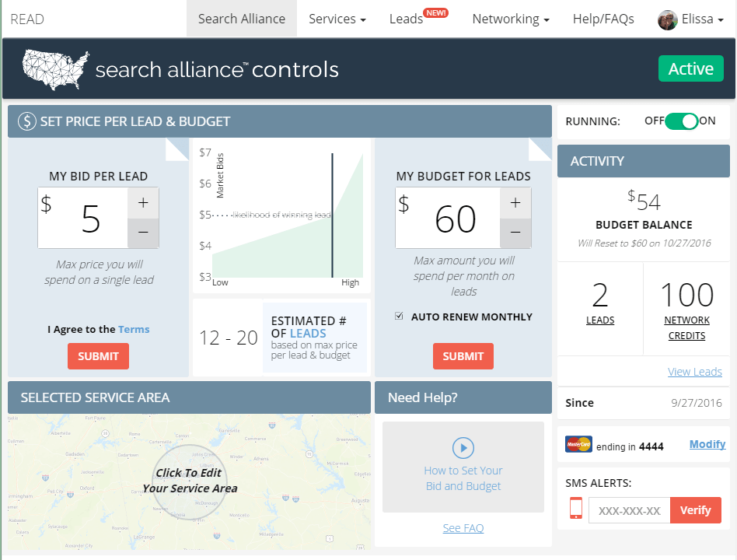Click the SMS phone number input field
The image size is (737, 560).
tap(630, 509)
